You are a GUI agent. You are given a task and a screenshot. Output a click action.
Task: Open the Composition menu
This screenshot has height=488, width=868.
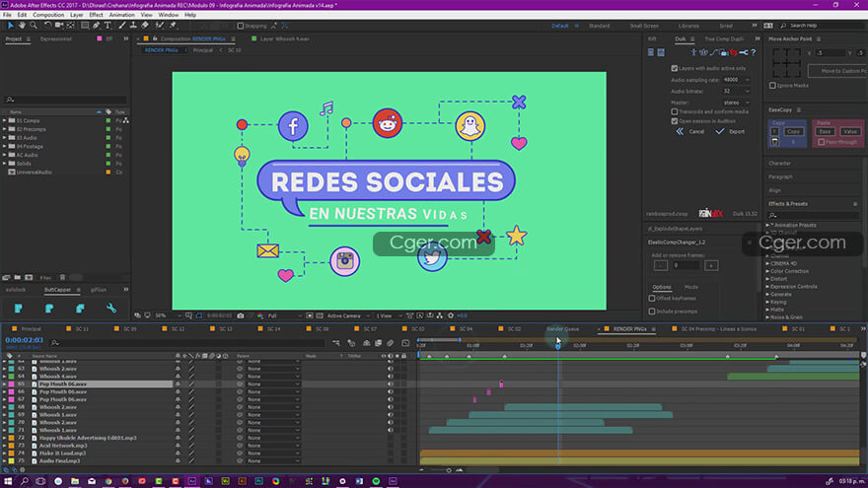48,15
